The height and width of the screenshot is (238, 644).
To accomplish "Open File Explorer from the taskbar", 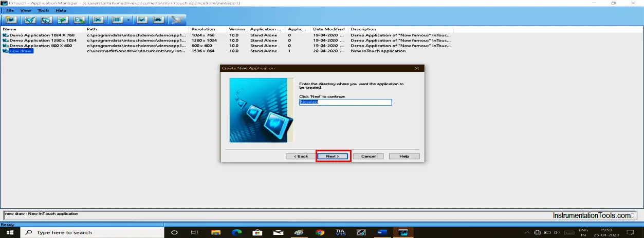I will click(216, 232).
